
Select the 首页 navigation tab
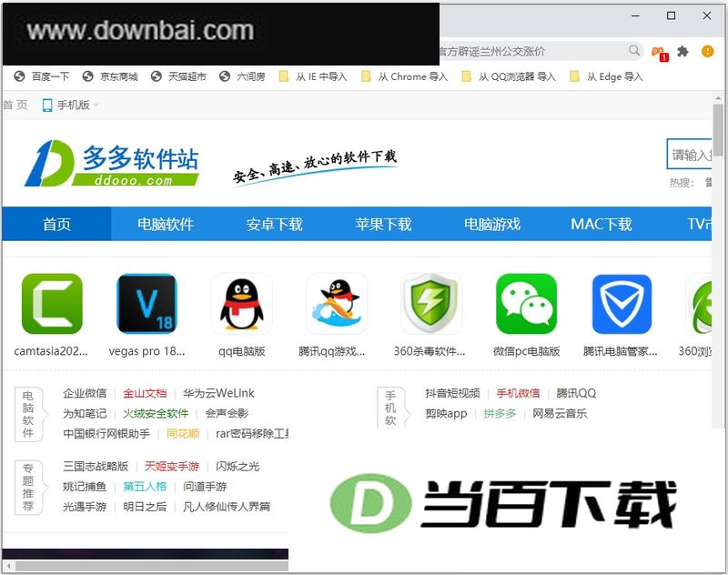tap(56, 224)
